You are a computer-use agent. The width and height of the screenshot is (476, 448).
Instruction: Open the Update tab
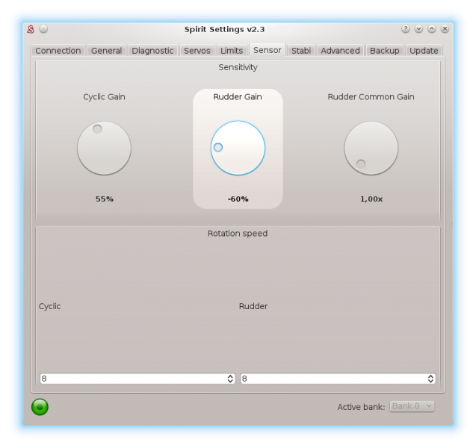click(x=424, y=51)
